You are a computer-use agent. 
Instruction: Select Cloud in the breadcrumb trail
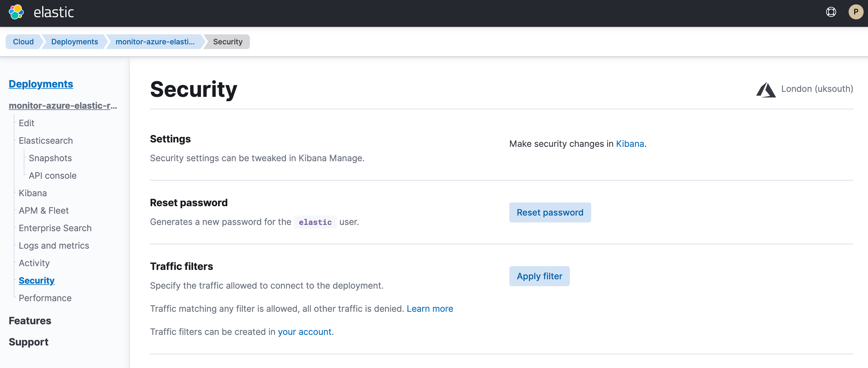pyautogui.click(x=23, y=42)
